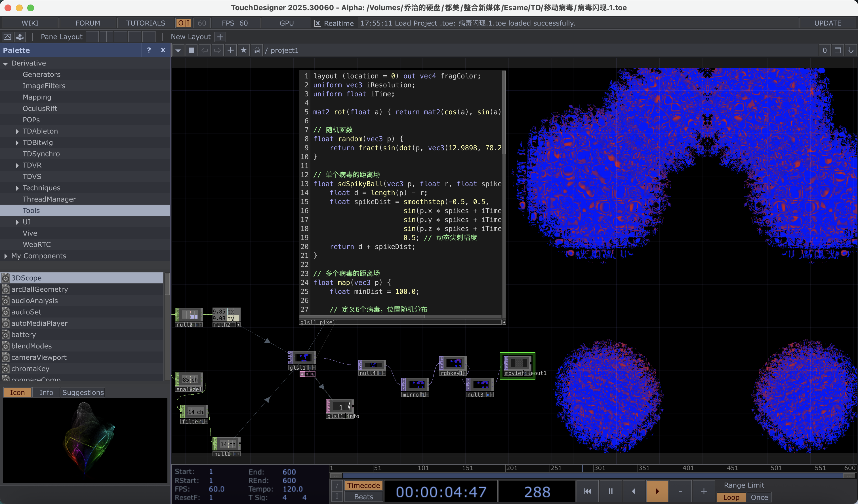Open the Info tab
The width and height of the screenshot is (858, 504).
[x=46, y=392]
